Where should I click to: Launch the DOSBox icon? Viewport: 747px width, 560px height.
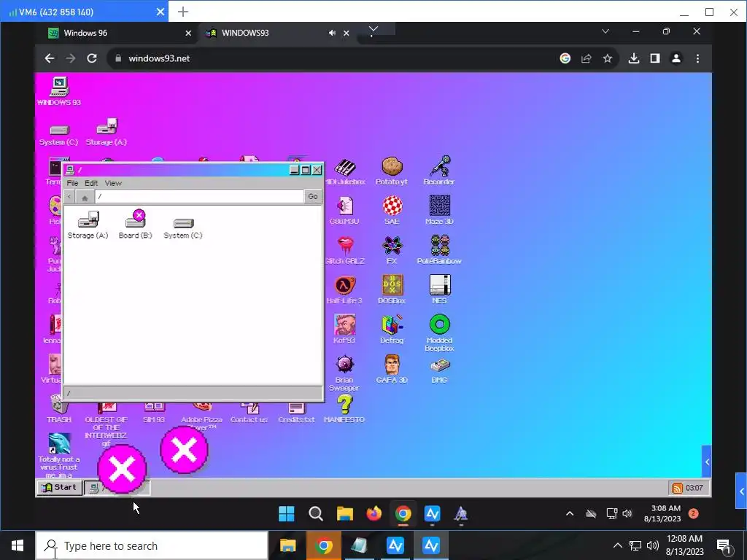(x=392, y=290)
